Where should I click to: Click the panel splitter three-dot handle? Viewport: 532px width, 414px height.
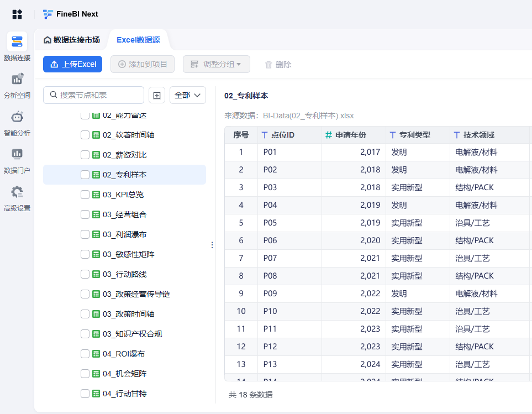(x=212, y=245)
